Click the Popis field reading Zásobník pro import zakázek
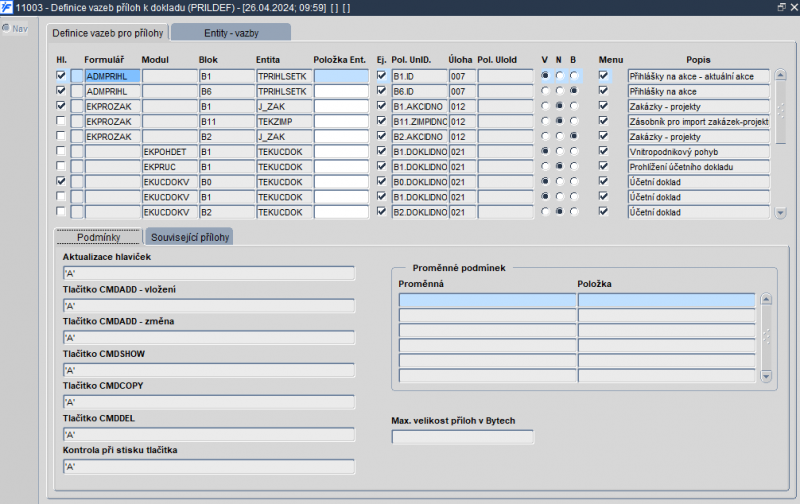800x504 pixels. [698, 121]
